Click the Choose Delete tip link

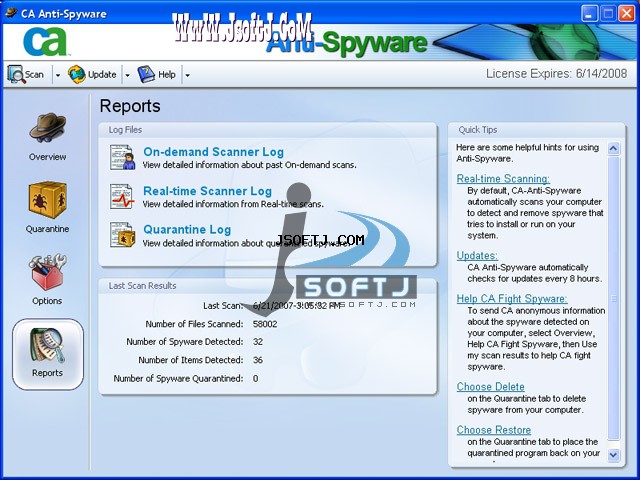491,387
